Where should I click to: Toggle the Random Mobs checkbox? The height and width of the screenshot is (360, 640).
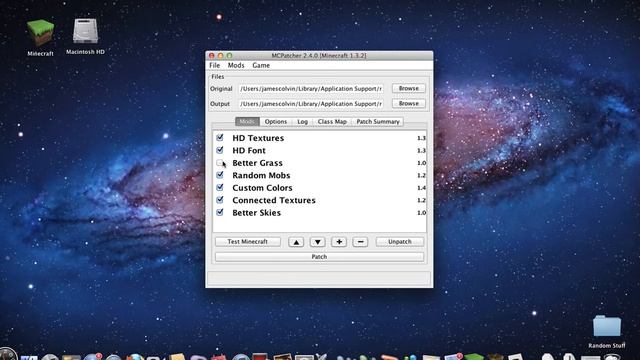point(220,175)
